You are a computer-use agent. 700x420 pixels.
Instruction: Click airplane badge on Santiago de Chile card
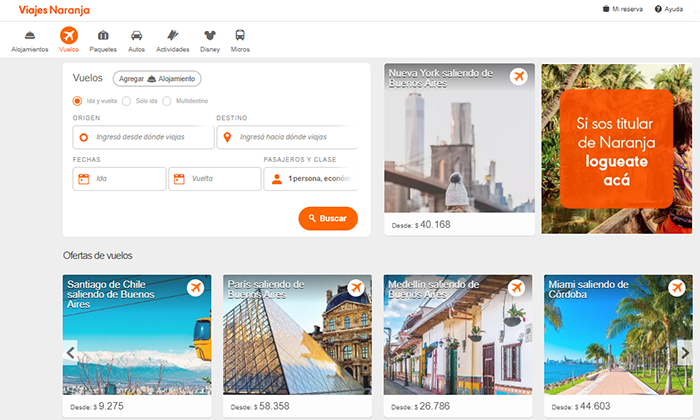[196, 288]
